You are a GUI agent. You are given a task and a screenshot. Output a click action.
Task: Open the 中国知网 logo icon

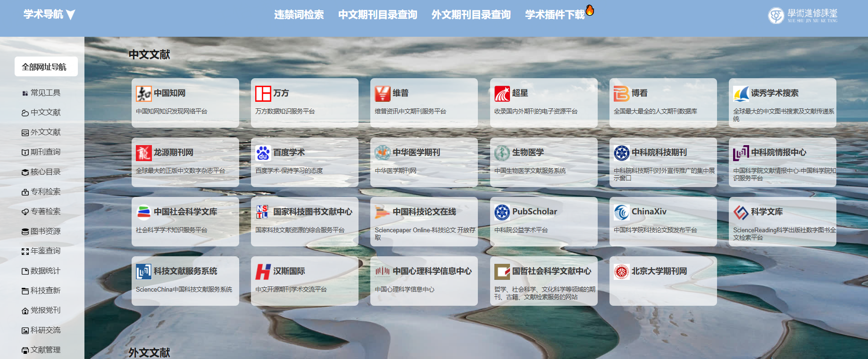coord(143,94)
